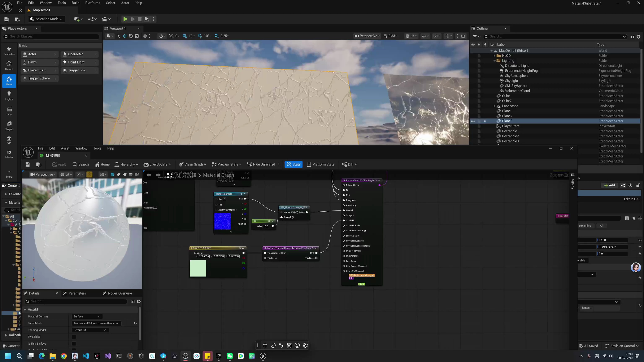The width and height of the screenshot is (644, 362).
Task: Open the Build menu in main menu bar
Action: [75, 3]
